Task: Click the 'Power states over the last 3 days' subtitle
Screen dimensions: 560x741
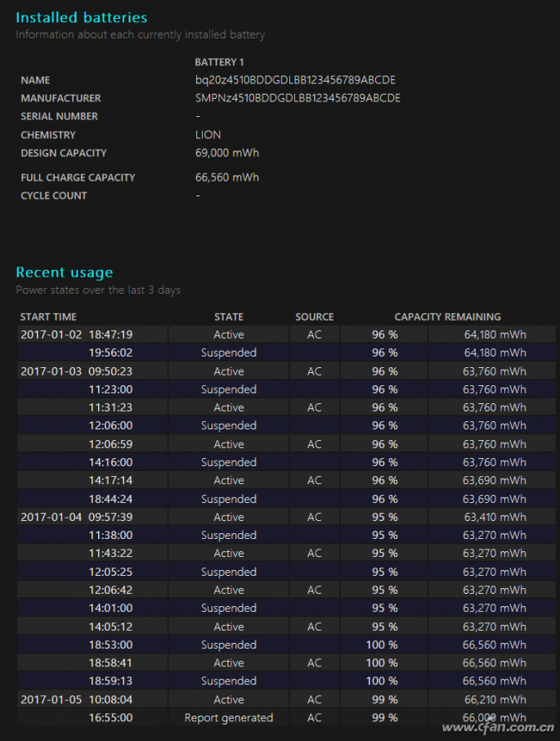Action: 98,290
